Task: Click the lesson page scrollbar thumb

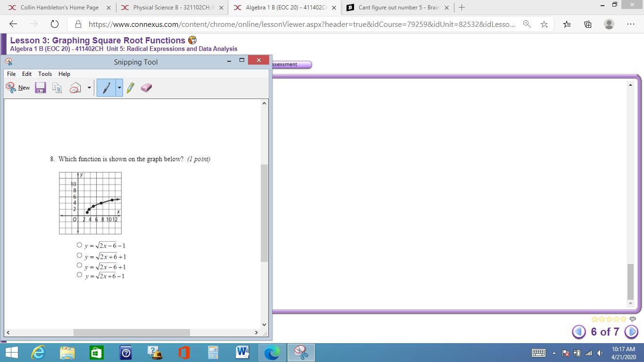Action: point(630,282)
